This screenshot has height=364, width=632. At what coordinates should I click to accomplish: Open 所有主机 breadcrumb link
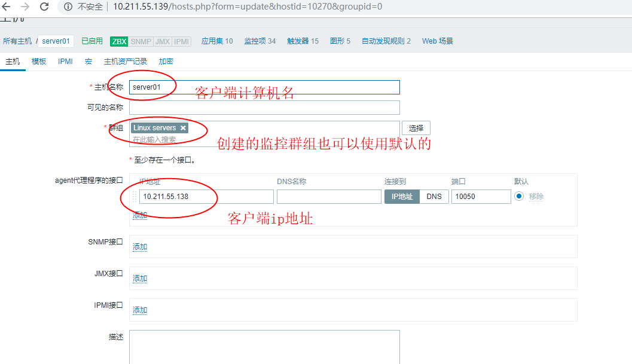click(17, 41)
